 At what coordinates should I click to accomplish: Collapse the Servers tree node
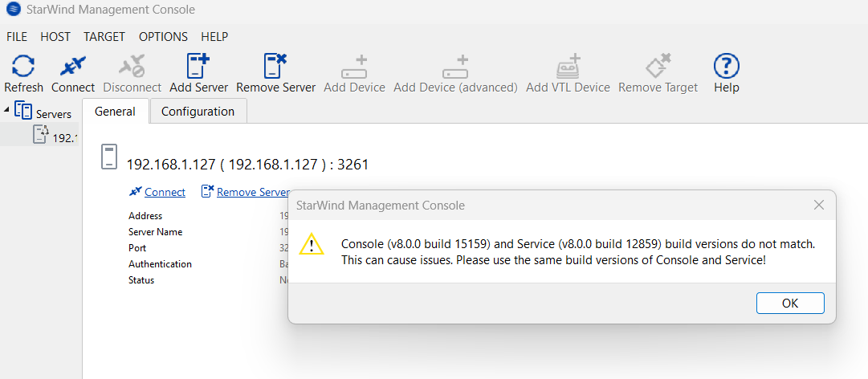pos(6,109)
